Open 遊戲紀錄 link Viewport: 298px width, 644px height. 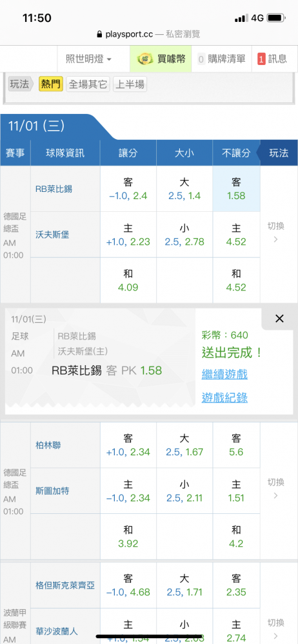pyautogui.click(x=224, y=397)
